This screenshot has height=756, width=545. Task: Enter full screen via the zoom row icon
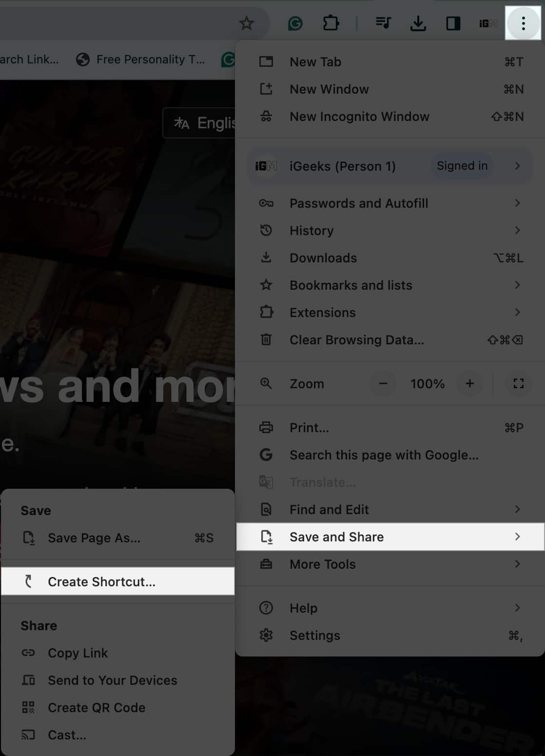(x=519, y=384)
